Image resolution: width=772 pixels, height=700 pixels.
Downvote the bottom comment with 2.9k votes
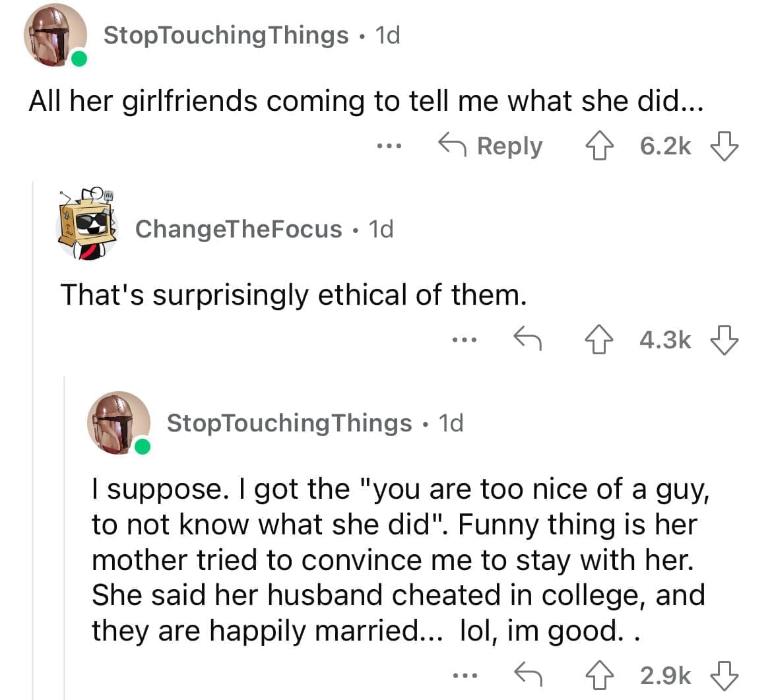point(724,676)
